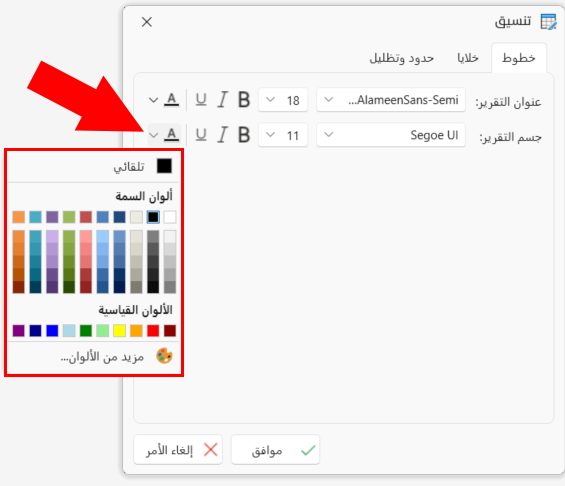565x486 pixels.
Task: Click the red X icon on إلغاء الأمر
Action: tap(211, 450)
